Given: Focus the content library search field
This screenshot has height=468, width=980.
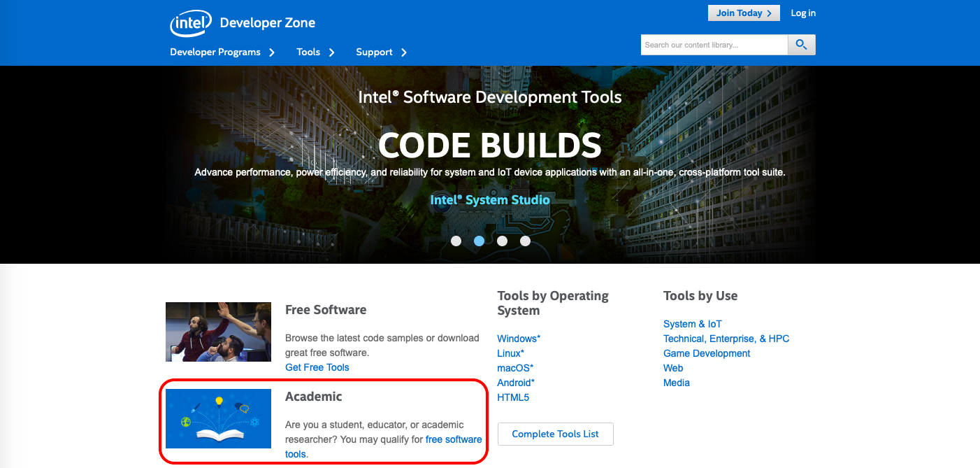Looking at the screenshot, I should coord(714,45).
